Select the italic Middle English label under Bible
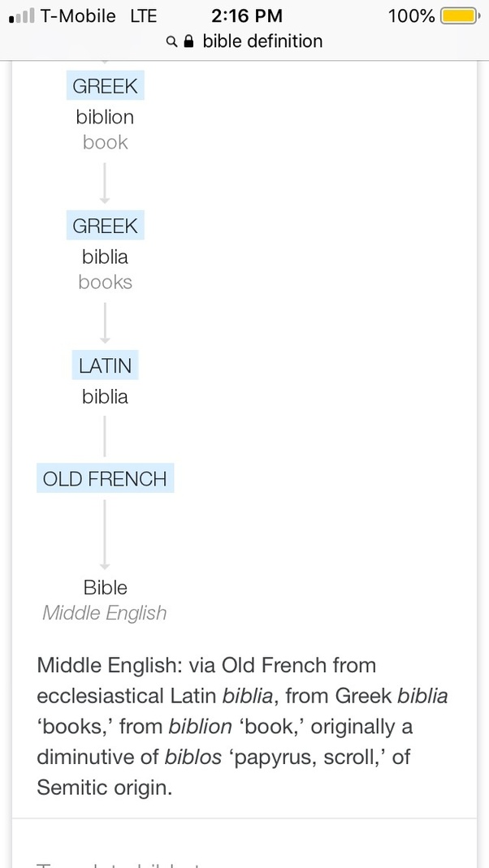The height and width of the screenshot is (868, 489). coord(104,613)
